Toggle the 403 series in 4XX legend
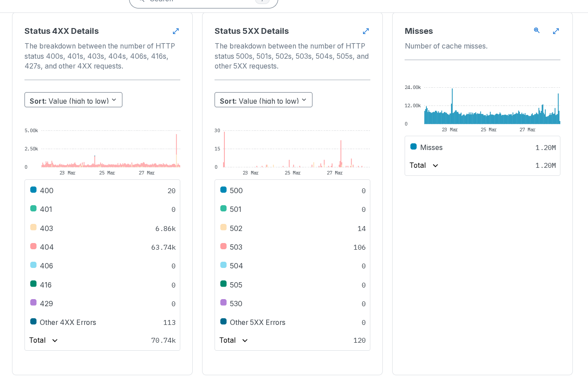This screenshot has height=381, width=588. (x=46, y=228)
